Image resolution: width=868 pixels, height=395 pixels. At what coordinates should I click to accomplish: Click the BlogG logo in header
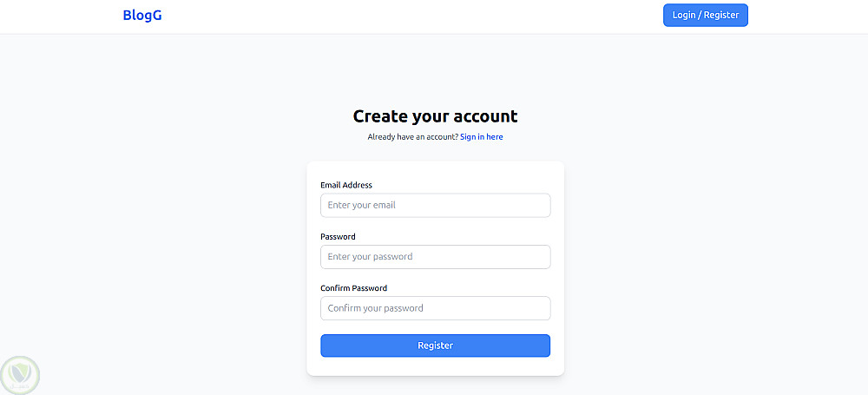pyautogui.click(x=142, y=15)
